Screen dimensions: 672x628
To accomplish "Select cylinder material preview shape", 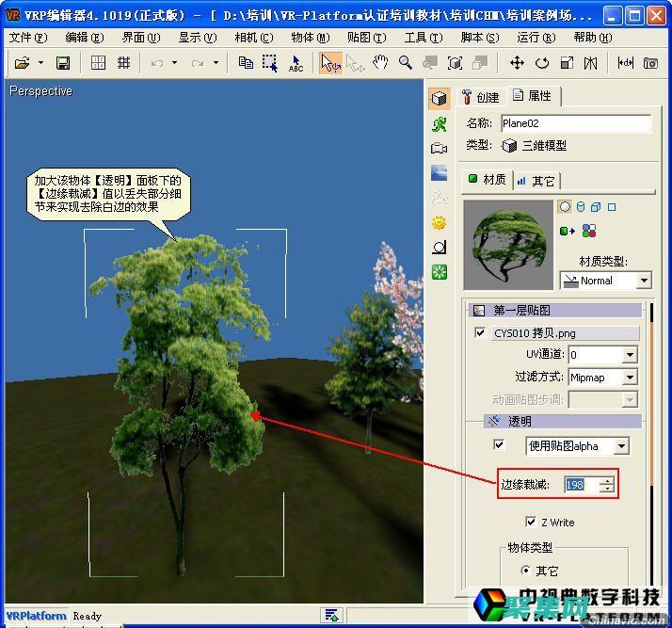I will 580,207.
